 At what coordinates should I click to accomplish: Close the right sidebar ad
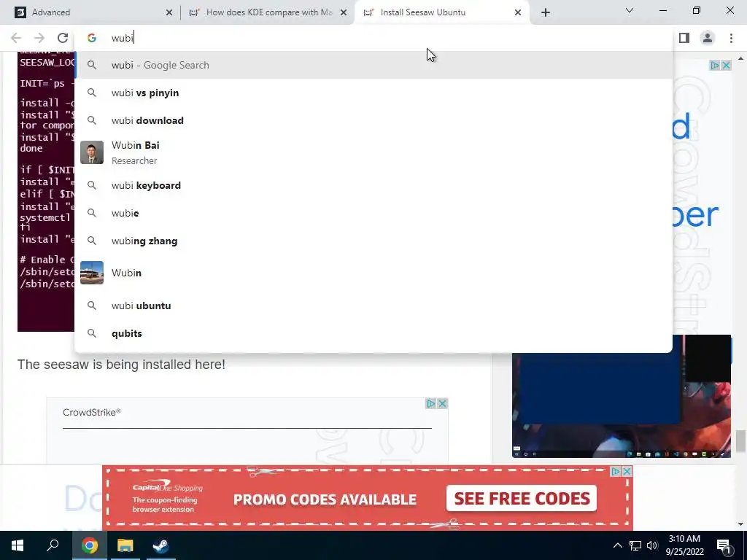tap(726, 65)
